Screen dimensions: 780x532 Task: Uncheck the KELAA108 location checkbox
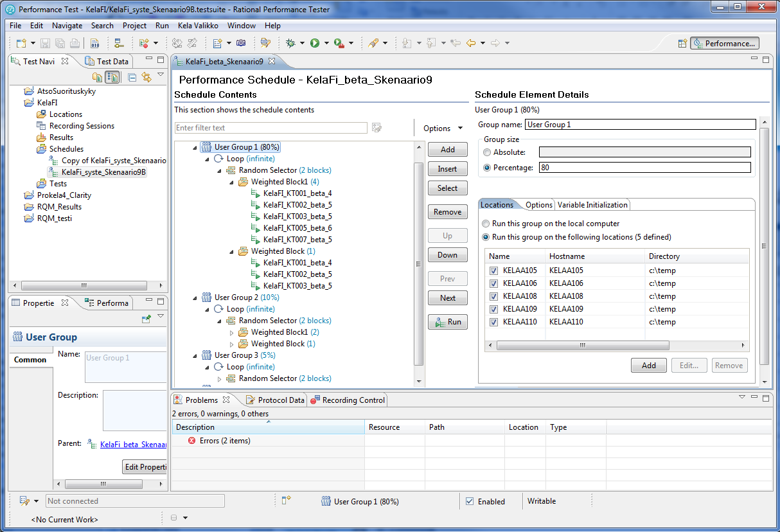494,296
